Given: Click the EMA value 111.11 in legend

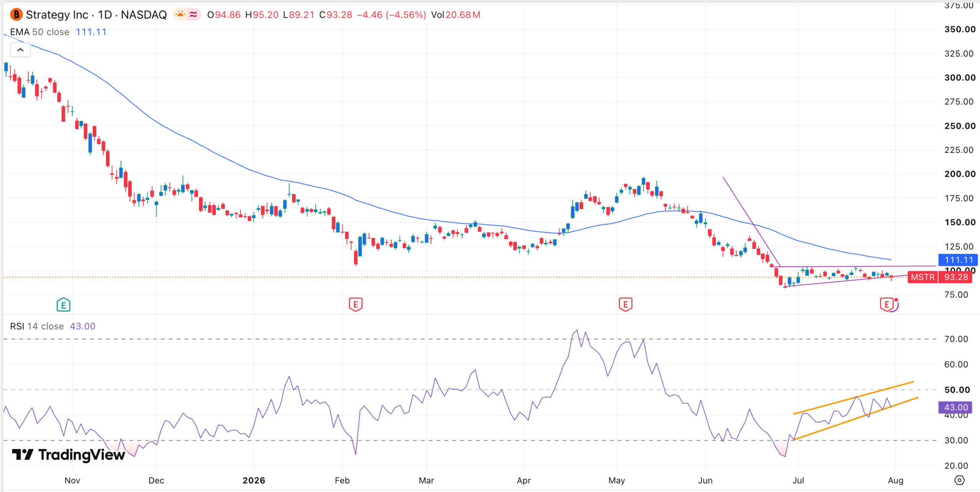Looking at the screenshot, I should (91, 32).
